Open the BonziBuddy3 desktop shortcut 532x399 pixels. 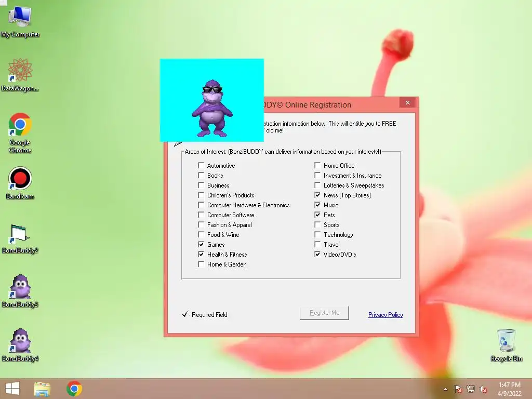(20, 291)
